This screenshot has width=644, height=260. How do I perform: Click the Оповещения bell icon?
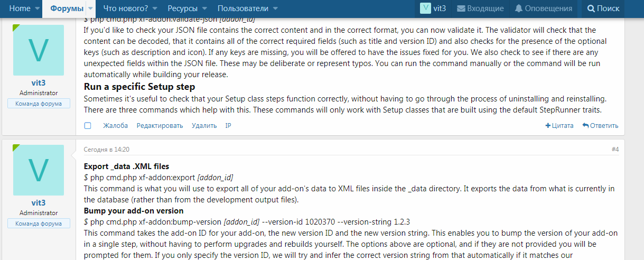pyautogui.click(x=519, y=8)
